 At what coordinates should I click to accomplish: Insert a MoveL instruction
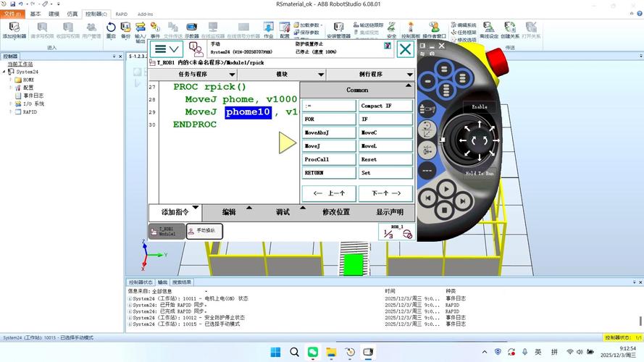(385, 146)
